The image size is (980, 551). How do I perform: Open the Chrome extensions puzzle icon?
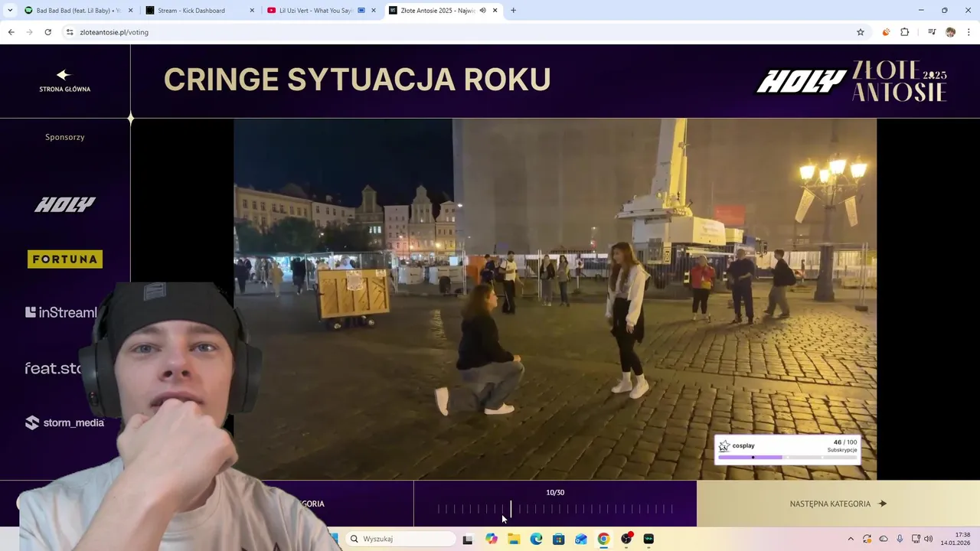pos(904,32)
